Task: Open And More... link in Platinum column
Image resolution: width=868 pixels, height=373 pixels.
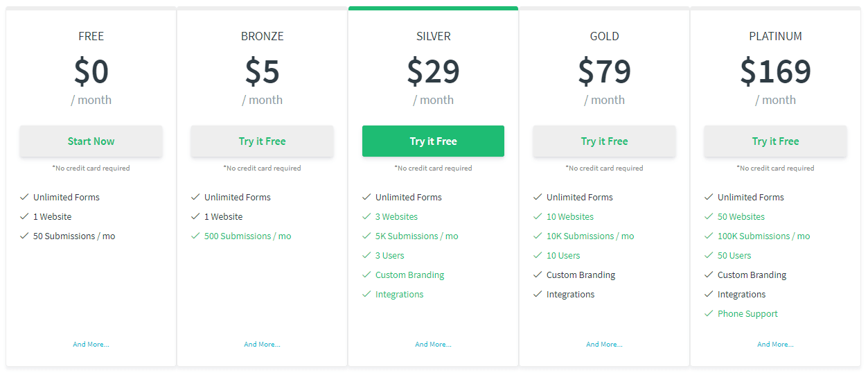Action: [x=775, y=345]
